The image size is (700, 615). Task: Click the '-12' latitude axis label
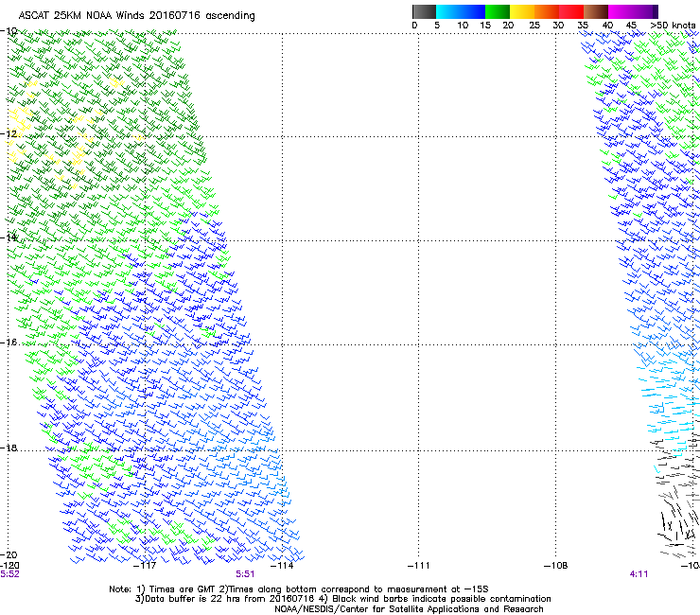coord(9,134)
